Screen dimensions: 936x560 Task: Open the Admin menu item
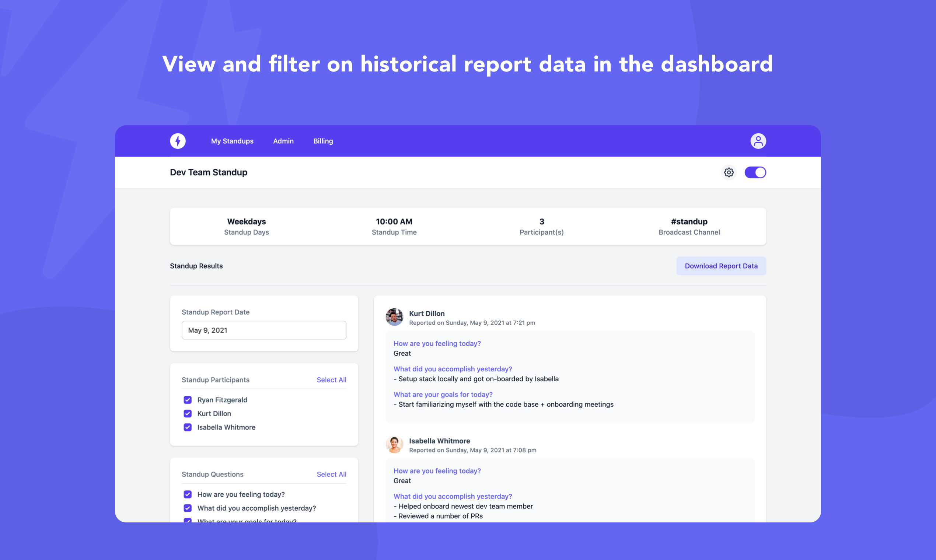[x=283, y=141]
